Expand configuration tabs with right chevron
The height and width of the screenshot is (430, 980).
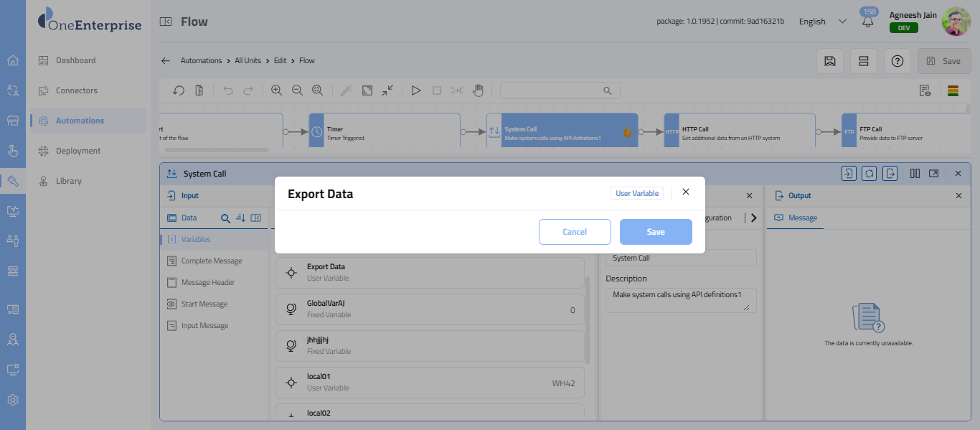(753, 218)
